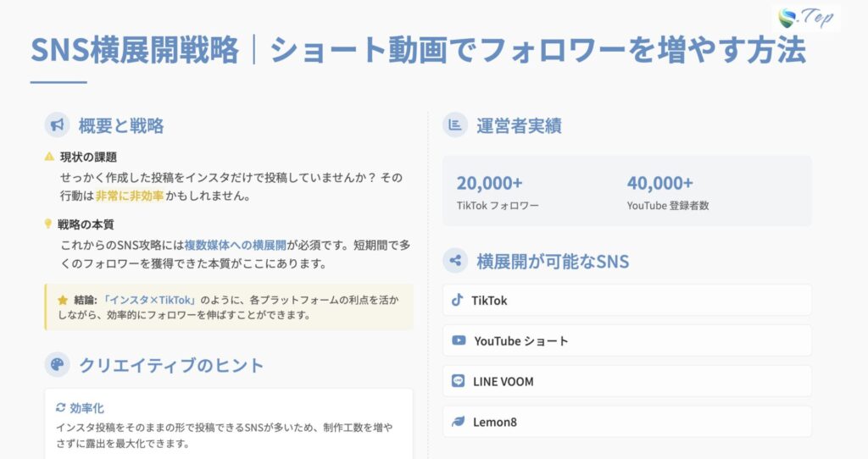Screen dimensions: 868x459
Task: Click the palette icon beside クリエイティブのヒント
Action: coord(58,365)
